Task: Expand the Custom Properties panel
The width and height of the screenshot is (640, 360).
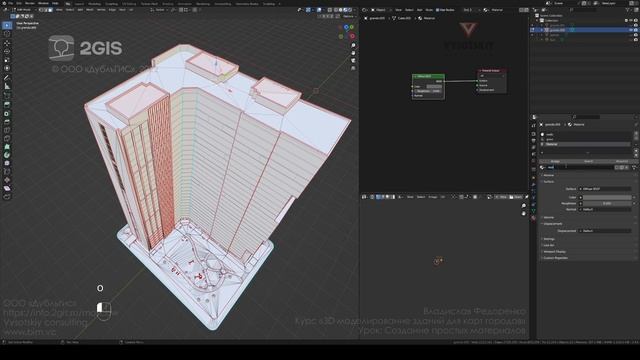Action: click(x=555, y=258)
